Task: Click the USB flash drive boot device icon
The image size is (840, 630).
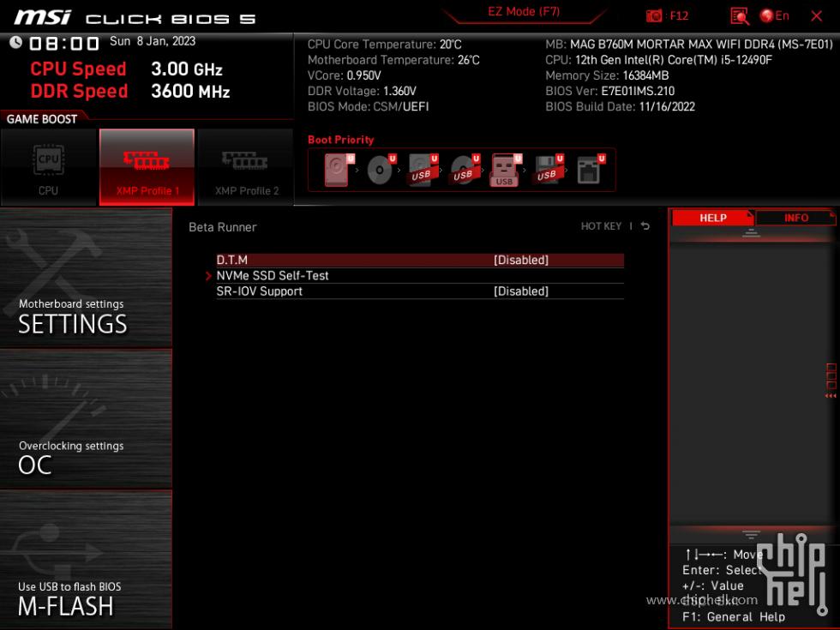Action: pos(505,169)
